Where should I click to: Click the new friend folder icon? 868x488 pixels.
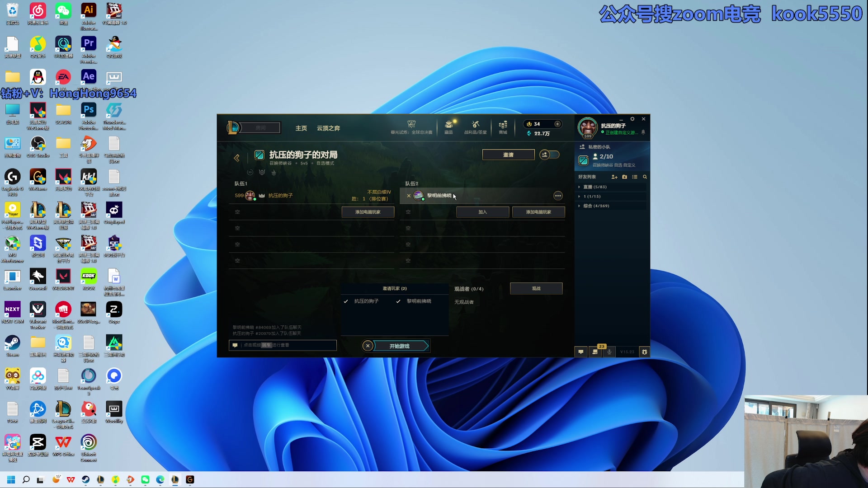point(624,177)
